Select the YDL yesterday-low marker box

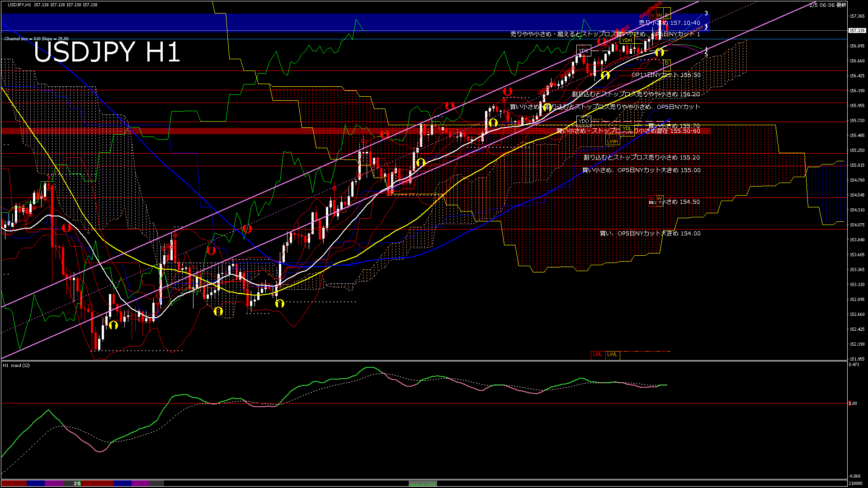point(627,128)
